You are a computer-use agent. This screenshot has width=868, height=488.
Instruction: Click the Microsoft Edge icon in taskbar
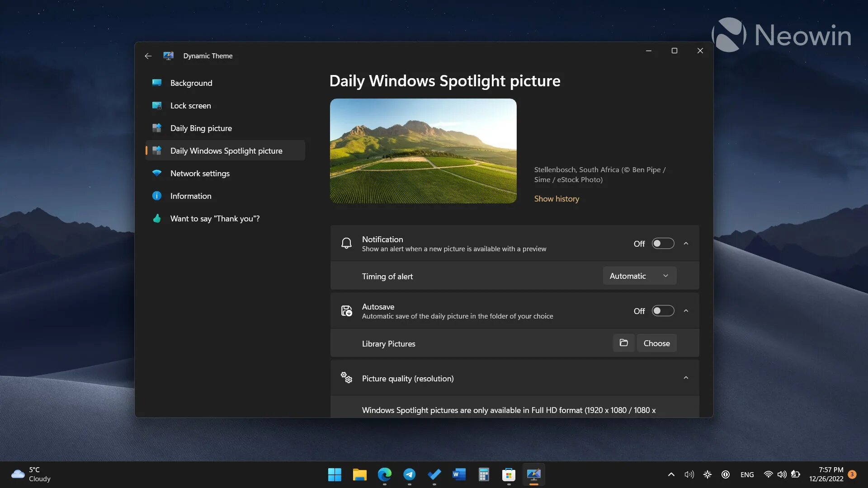coord(385,474)
